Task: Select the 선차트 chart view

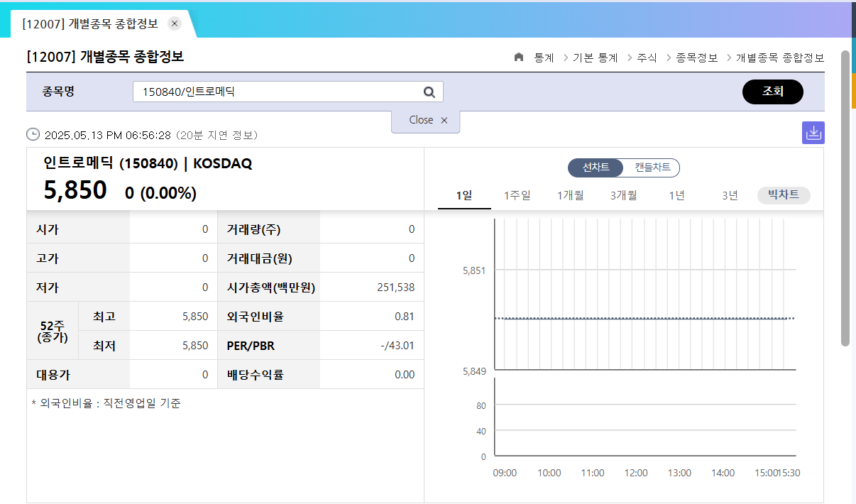Action: click(x=595, y=168)
